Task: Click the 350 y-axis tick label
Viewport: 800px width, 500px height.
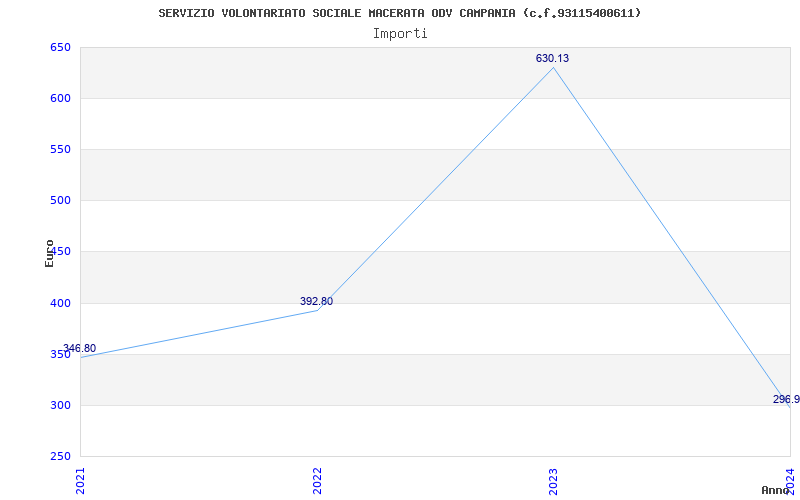Action: click(60, 355)
